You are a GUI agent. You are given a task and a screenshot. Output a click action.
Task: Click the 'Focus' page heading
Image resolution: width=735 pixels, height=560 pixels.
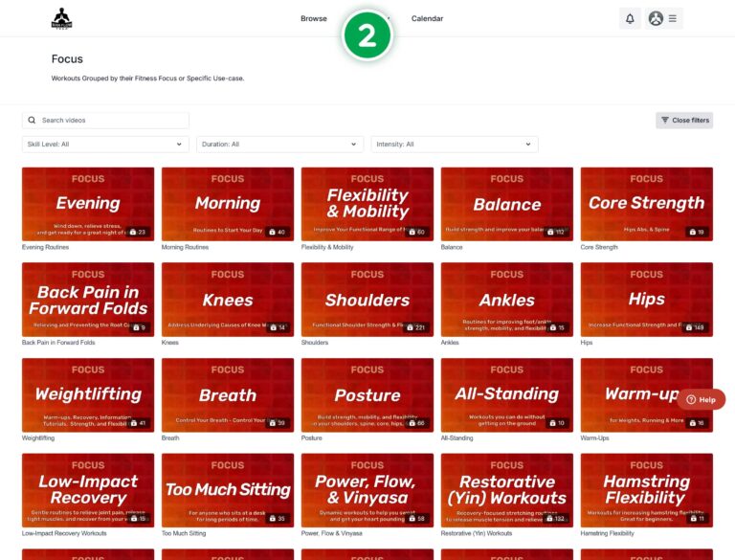click(x=67, y=59)
